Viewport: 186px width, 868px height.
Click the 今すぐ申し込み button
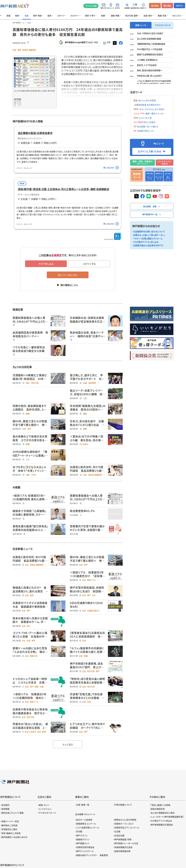[46, 264]
